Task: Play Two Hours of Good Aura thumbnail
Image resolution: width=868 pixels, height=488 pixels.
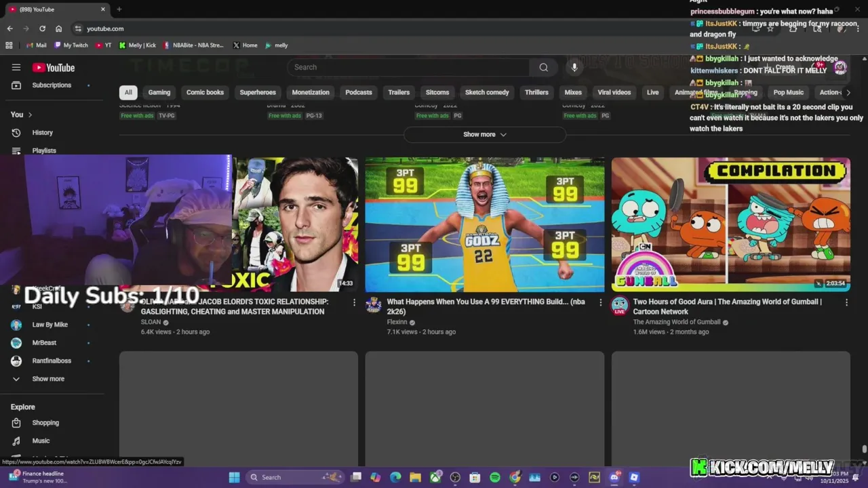Action: pos(731,225)
